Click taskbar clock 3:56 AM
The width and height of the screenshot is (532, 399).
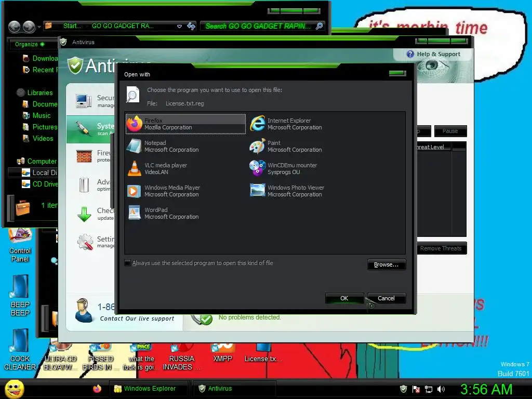point(486,389)
